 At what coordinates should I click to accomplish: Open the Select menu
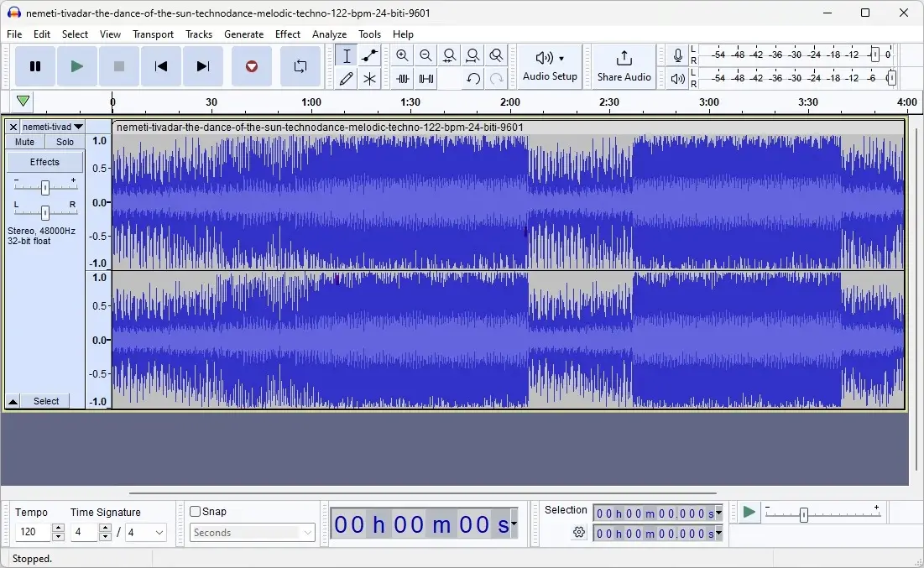(75, 34)
